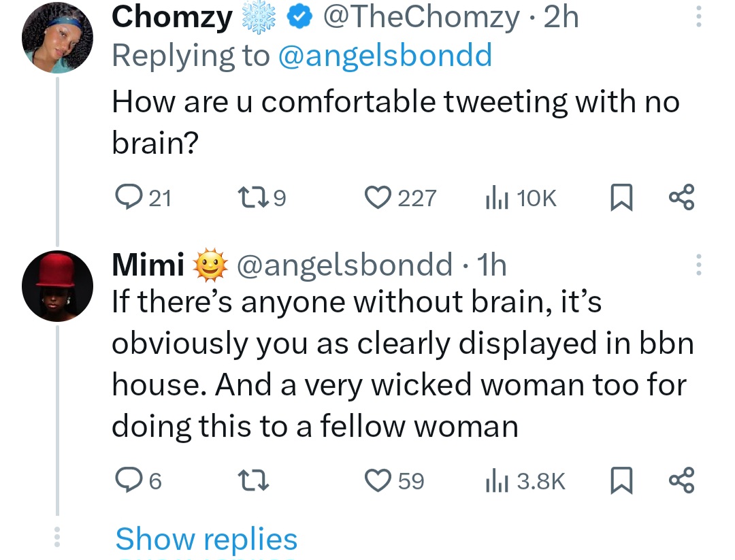The width and height of the screenshot is (735, 560).
Task: Reply to Chomzy's tweet
Action: [x=126, y=198]
